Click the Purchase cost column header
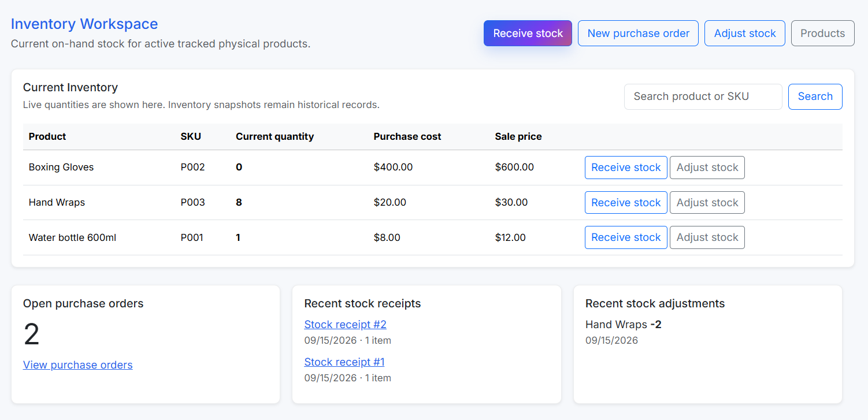The width and height of the screenshot is (868, 420). coord(407,137)
